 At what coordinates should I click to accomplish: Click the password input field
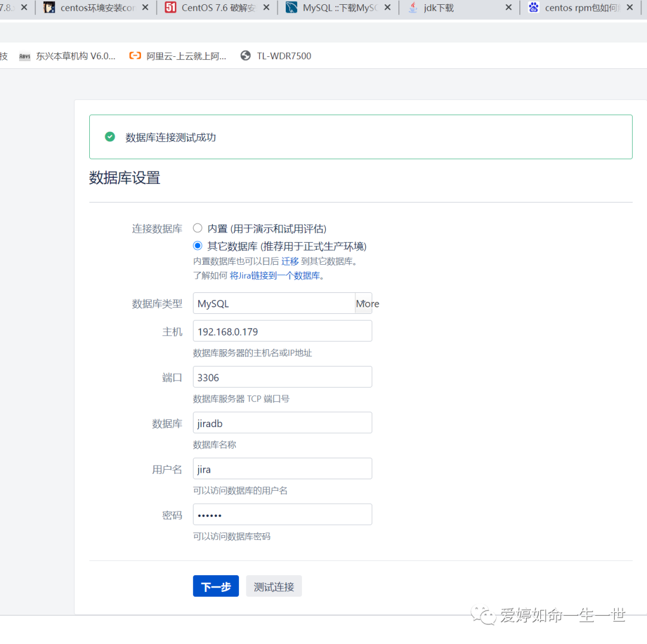282,514
